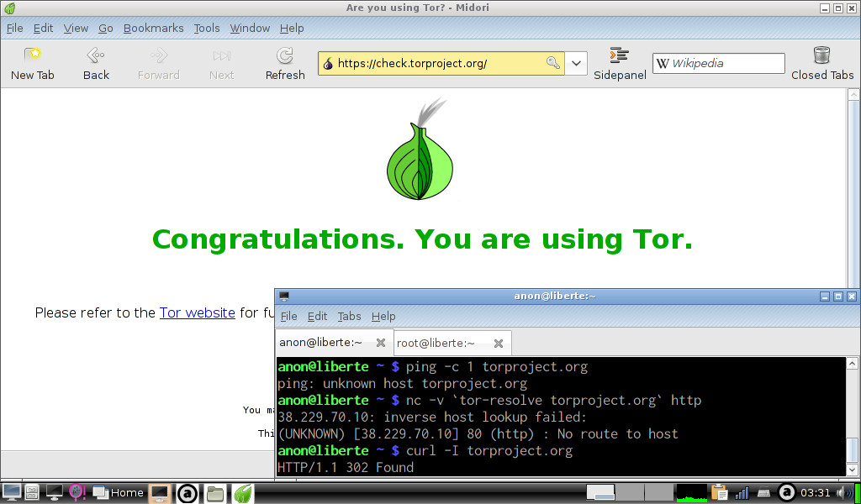Click the green battery indicator bar in the tray
Screen dimensions: 861x504
[x=857, y=493]
